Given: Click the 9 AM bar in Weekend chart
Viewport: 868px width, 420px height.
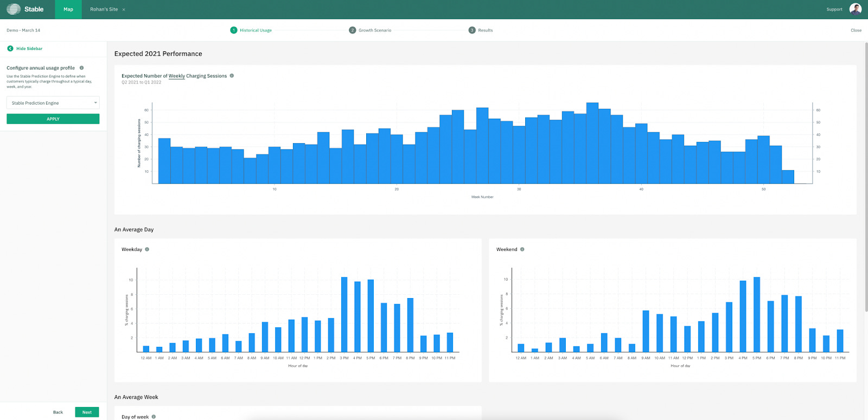Looking at the screenshot, I should (x=646, y=331).
